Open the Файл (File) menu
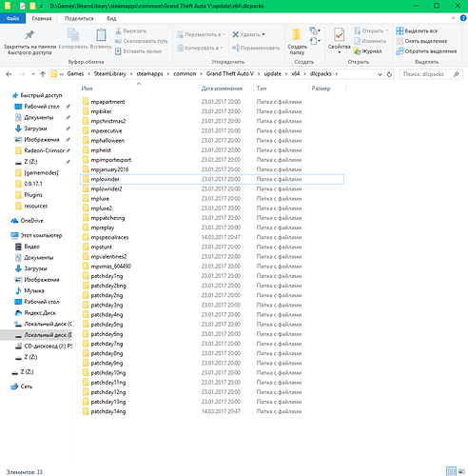Viewport: 468px width, 476px height. (12, 18)
